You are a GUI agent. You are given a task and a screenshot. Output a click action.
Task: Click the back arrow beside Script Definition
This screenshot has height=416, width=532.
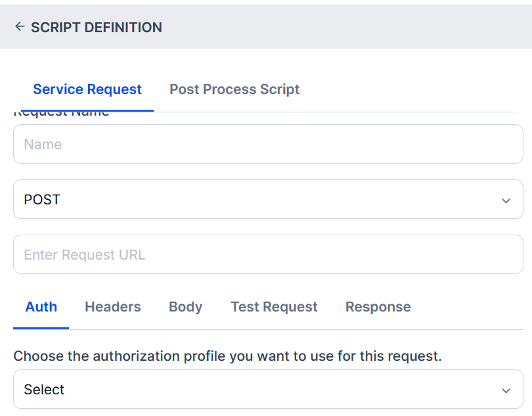(x=20, y=27)
